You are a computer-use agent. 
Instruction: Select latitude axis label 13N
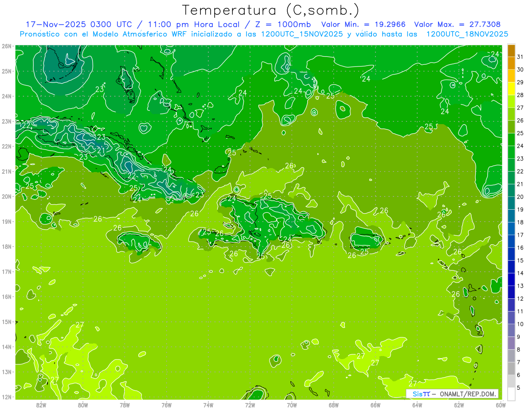coord(7,372)
